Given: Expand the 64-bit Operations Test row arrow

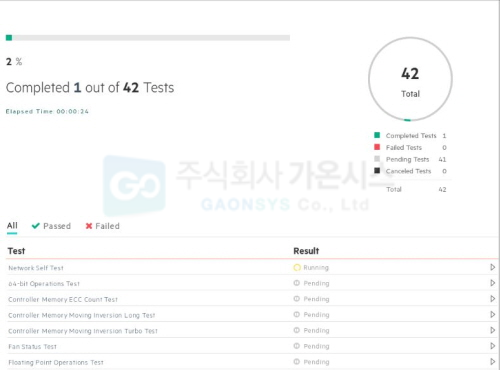Looking at the screenshot, I should coord(492,283).
